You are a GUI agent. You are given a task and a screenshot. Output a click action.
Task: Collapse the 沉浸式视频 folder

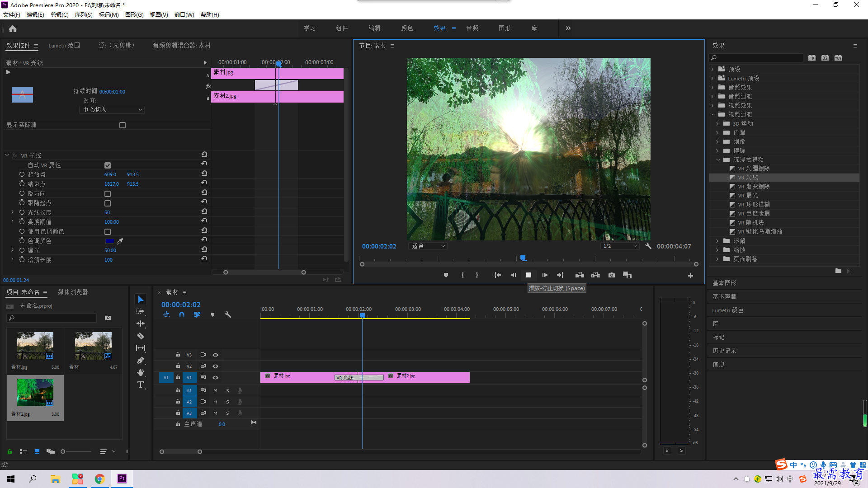tap(718, 160)
